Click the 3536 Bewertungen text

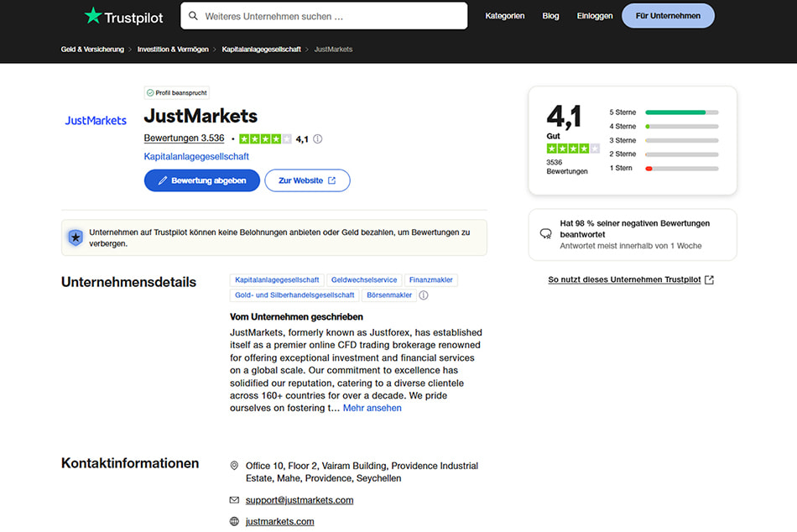coord(567,167)
